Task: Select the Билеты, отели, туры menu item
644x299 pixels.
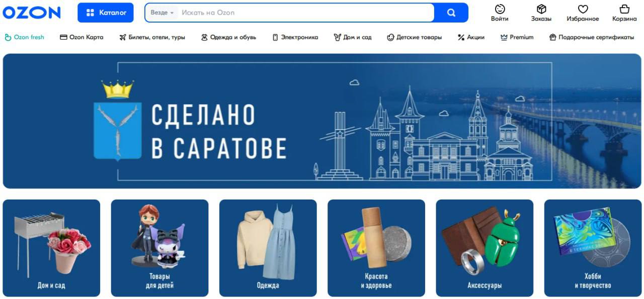Action: coord(152,37)
